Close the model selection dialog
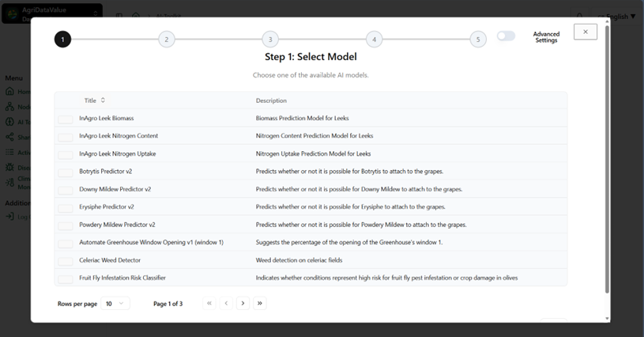This screenshot has width=644, height=337. [586, 32]
